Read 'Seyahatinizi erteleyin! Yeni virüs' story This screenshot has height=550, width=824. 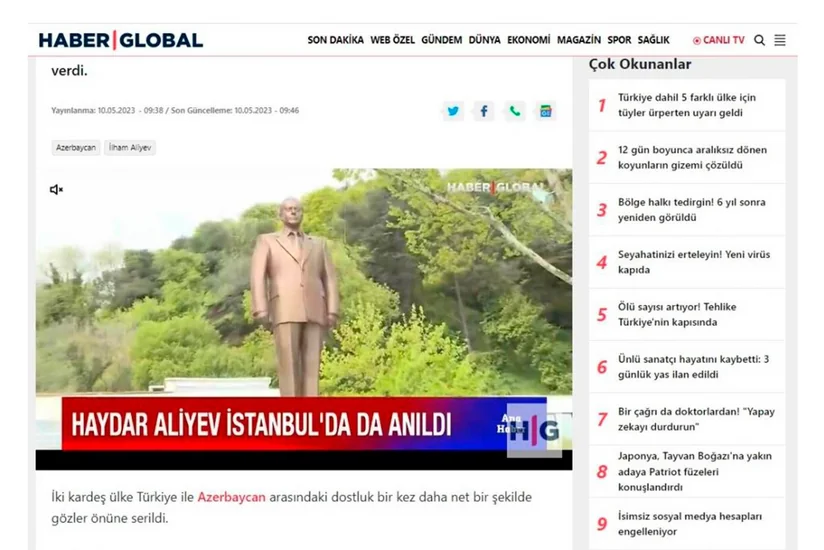(687, 262)
